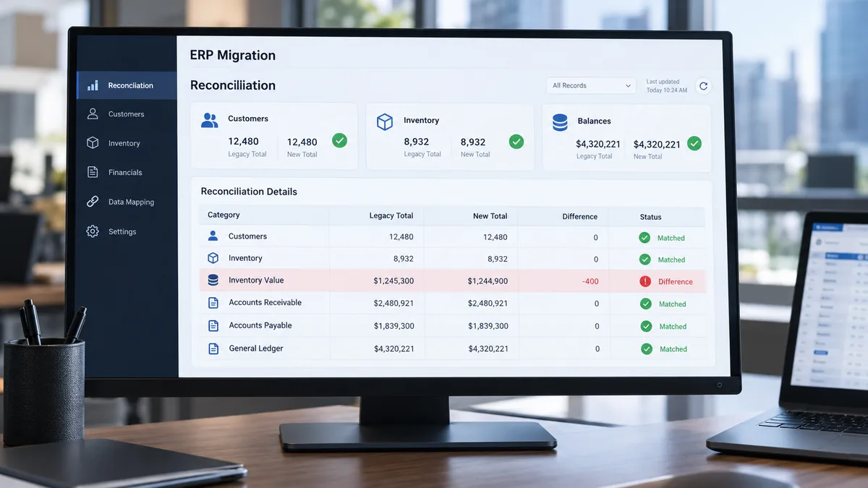The image size is (868, 488).
Task: Click the Customers card title
Action: [x=248, y=119]
